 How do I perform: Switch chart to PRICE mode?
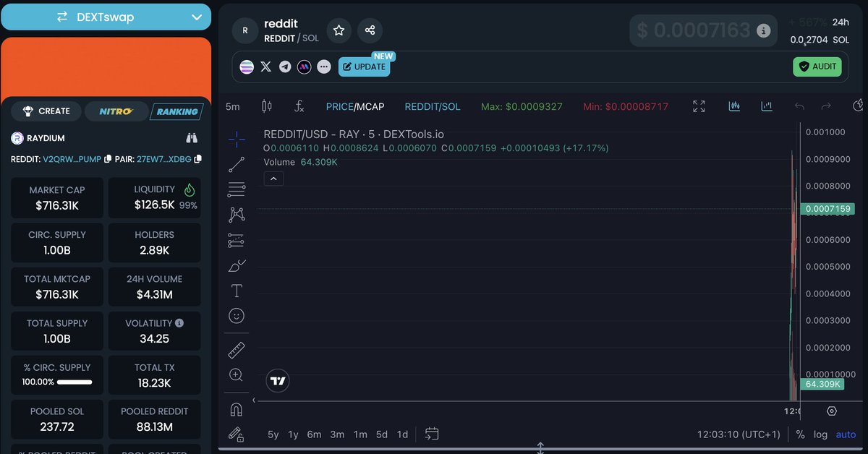(x=339, y=106)
